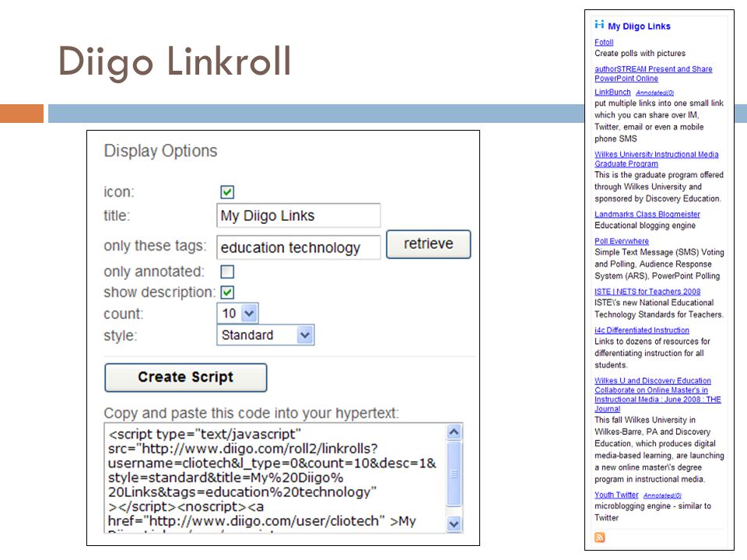Image resolution: width=747 pixels, height=560 pixels.
Task: Click the Annotated(0) link next to Youth Twitter
Action: (x=662, y=495)
